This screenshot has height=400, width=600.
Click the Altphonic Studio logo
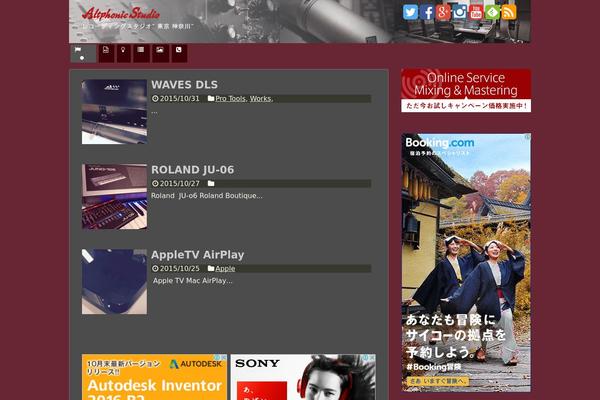click(121, 14)
